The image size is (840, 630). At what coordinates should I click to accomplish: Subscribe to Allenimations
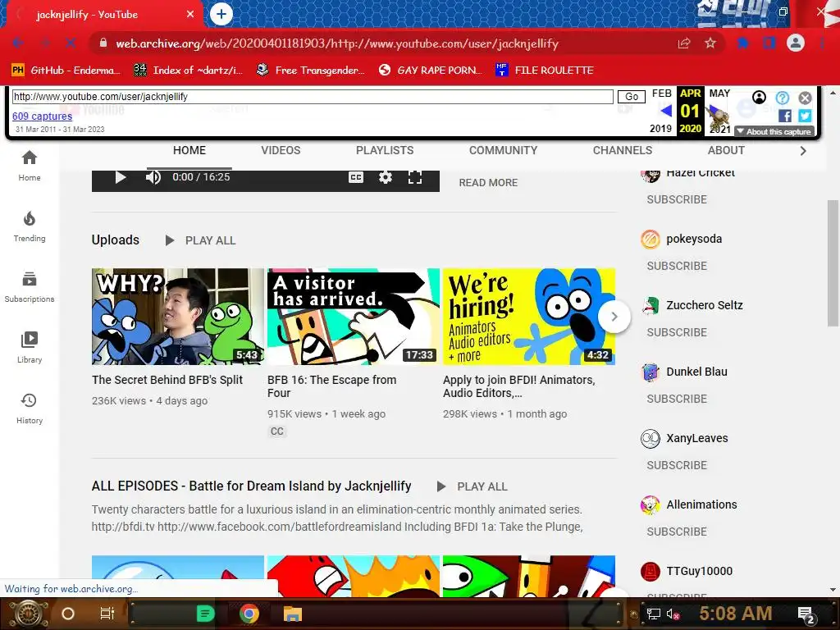click(677, 532)
